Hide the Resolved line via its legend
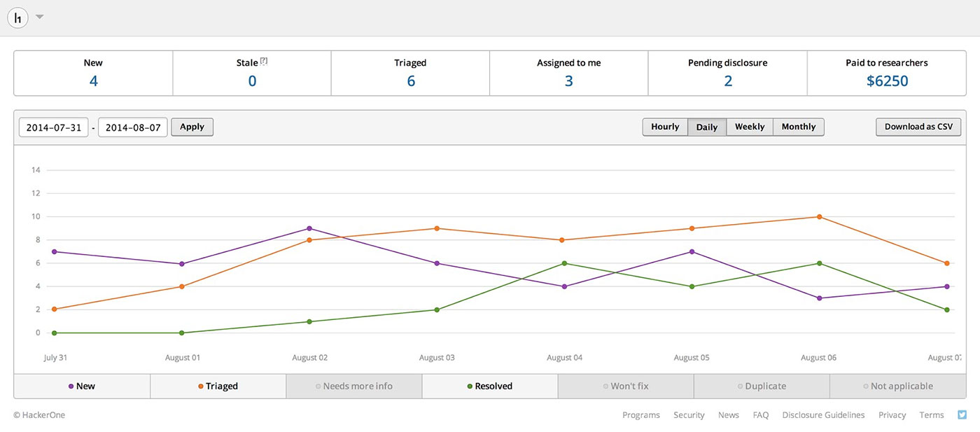The height and width of the screenshot is (432, 980). (489, 386)
